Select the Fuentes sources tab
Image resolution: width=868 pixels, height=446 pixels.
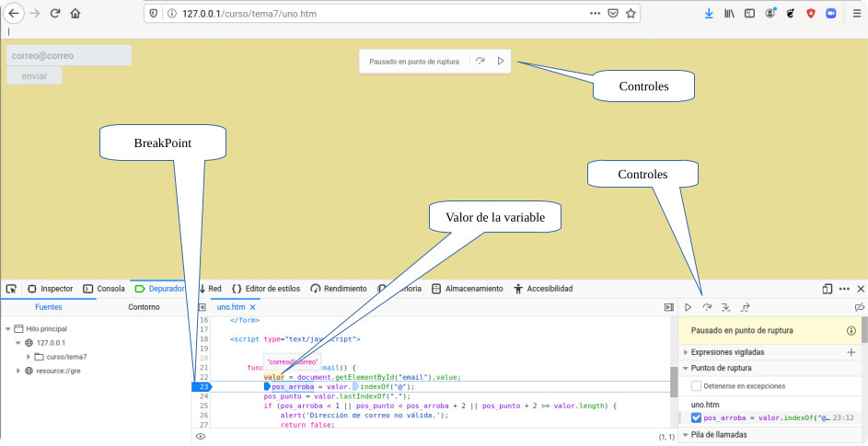coord(48,307)
